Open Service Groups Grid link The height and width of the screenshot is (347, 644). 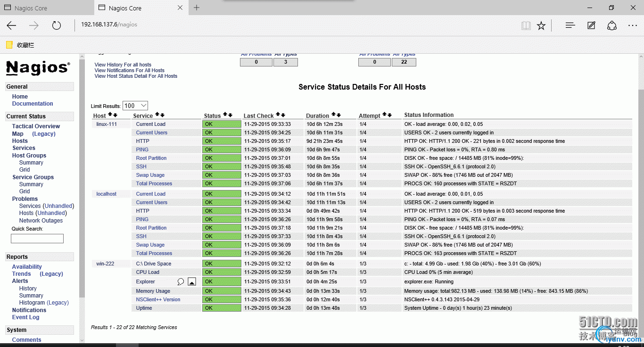coord(25,191)
